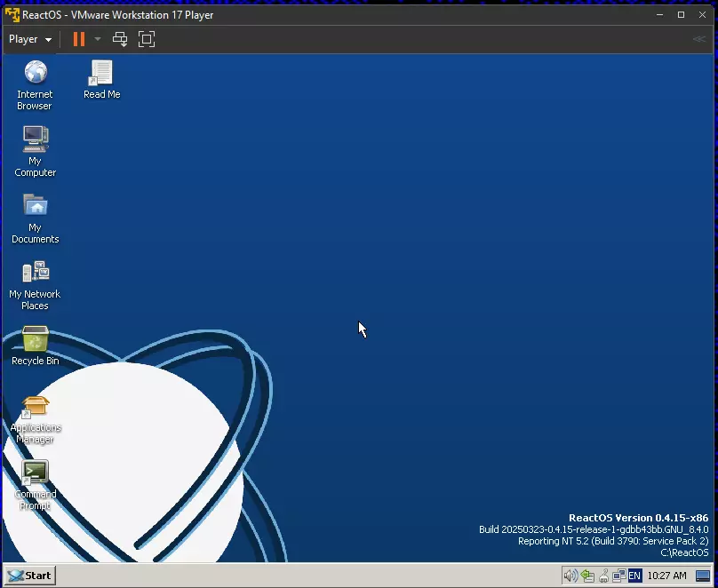Screen dimensions: 718x588
Task: Minimize the VMware Player window
Action: tap(659, 14)
